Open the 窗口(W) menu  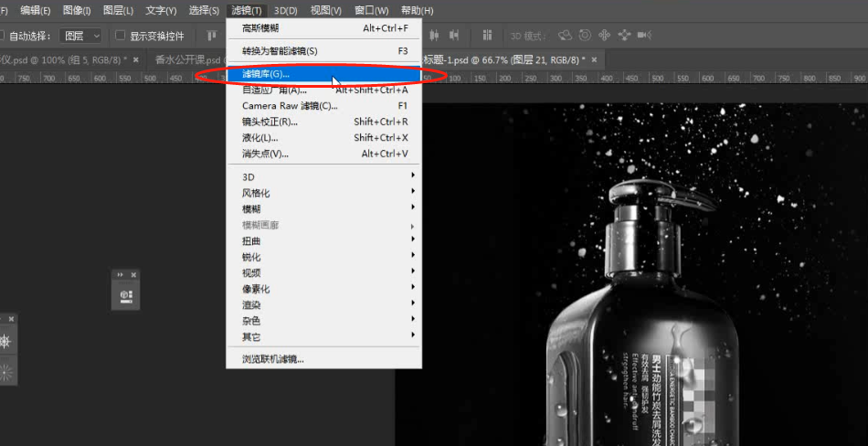click(371, 11)
